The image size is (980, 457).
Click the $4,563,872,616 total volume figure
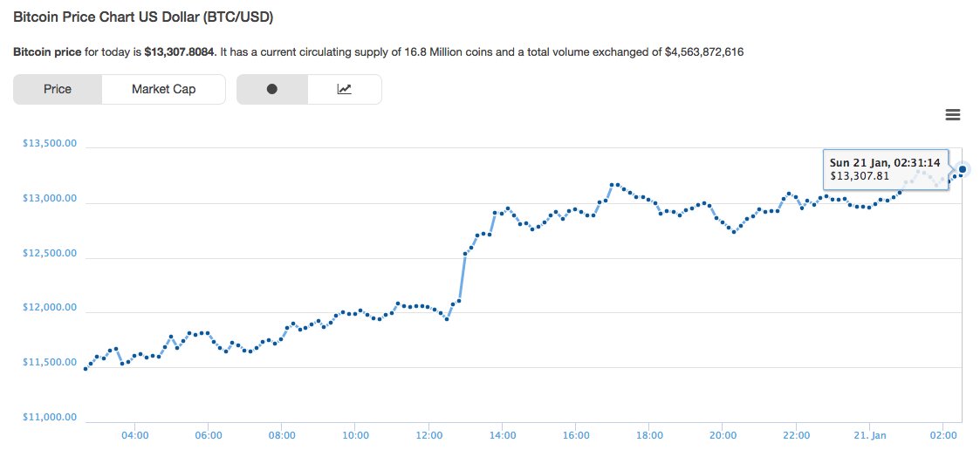[703, 52]
